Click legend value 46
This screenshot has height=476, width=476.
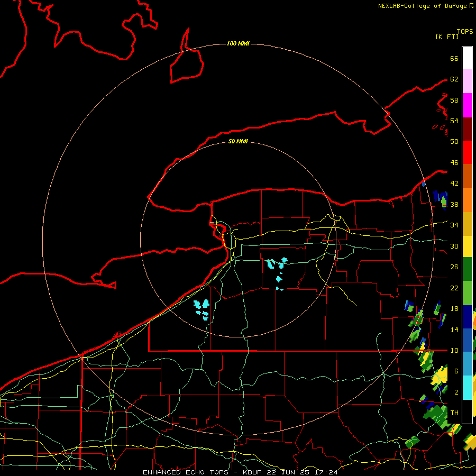coord(454,163)
